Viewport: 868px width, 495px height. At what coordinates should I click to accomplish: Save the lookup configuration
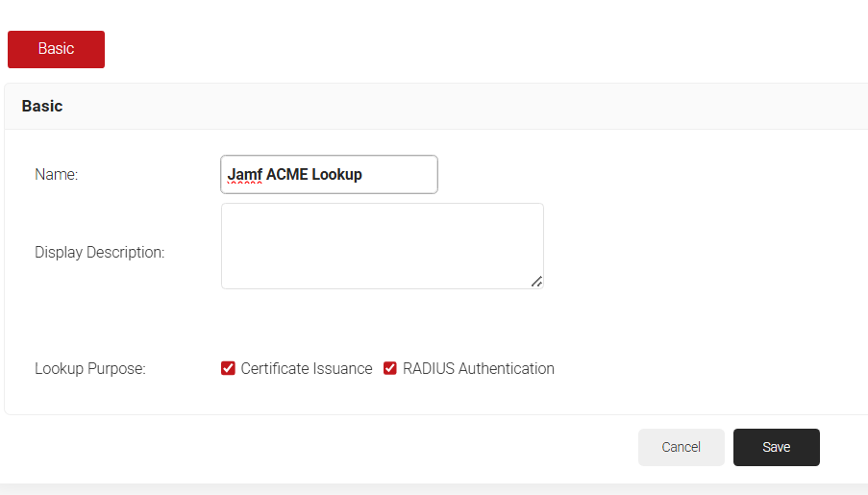[776, 447]
